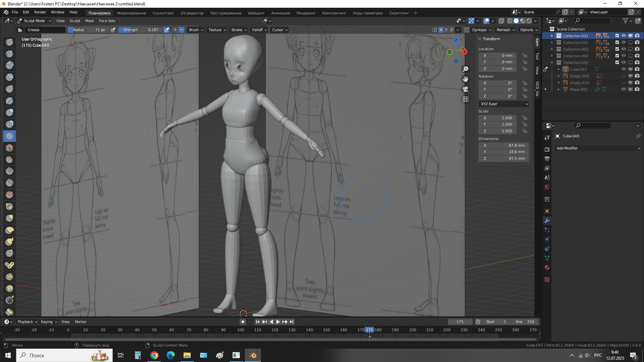Open Google Chrome from the taskbar
This screenshot has width=644, height=362.
[x=154, y=355]
